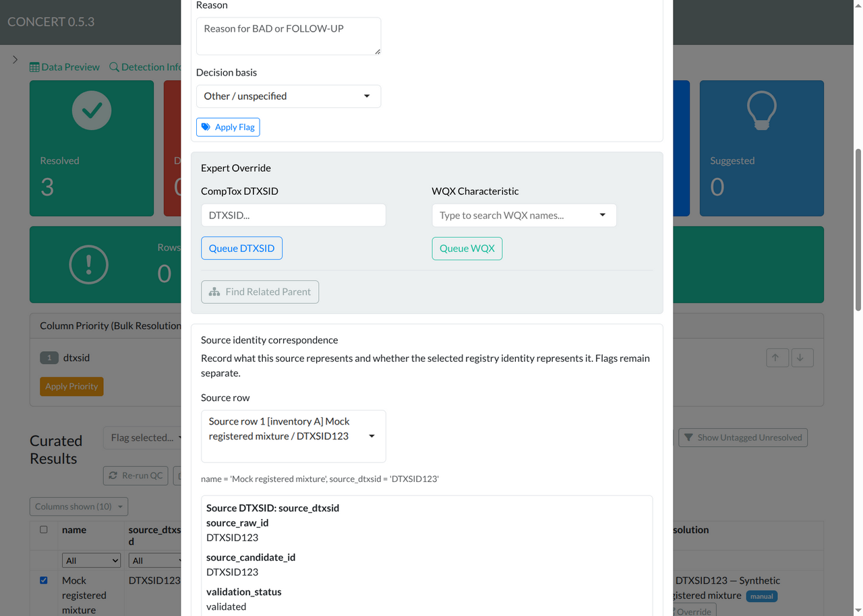
Task: Click the Show Untagged Unresolved button
Action: (x=743, y=437)
